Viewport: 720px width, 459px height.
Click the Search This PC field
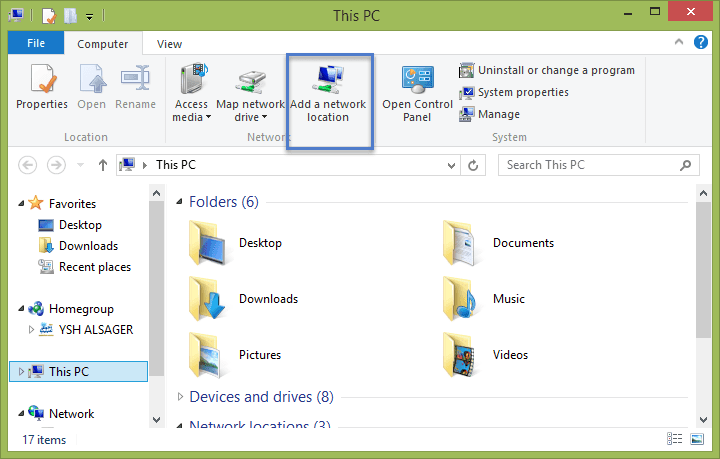[x=590, y=165]
